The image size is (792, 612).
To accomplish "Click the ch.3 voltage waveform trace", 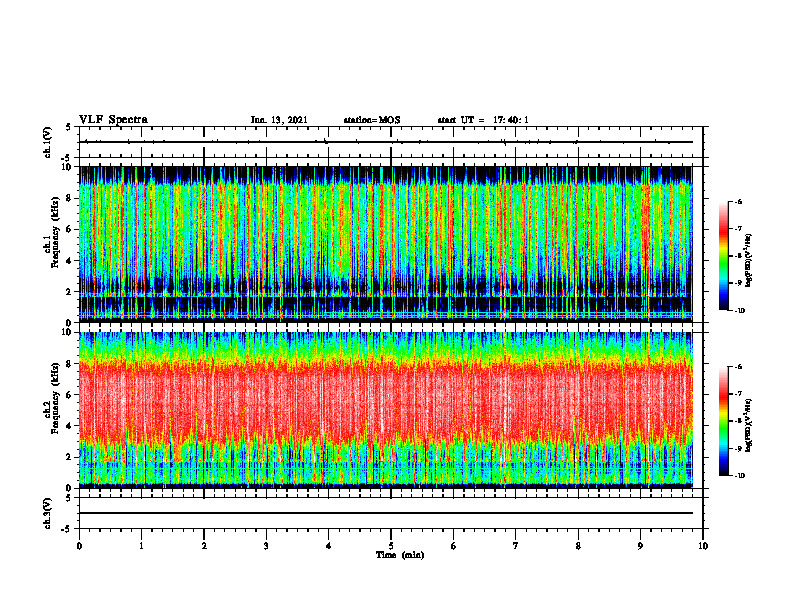I will tap(386, 513).
